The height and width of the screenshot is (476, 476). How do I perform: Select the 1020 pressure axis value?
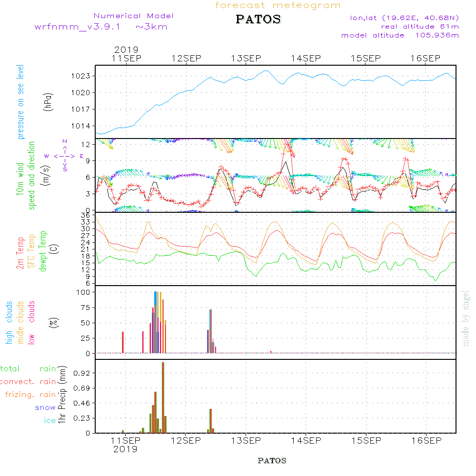81,93
